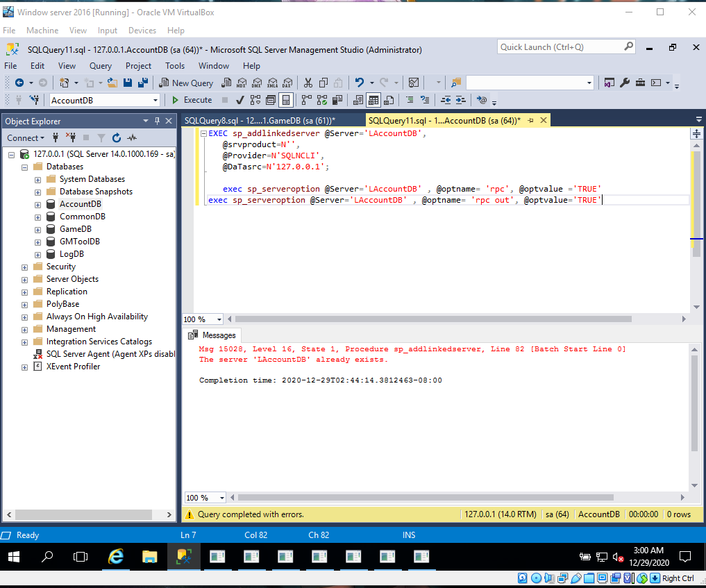Click the Database Engine Query icon

tap(226, 83)
